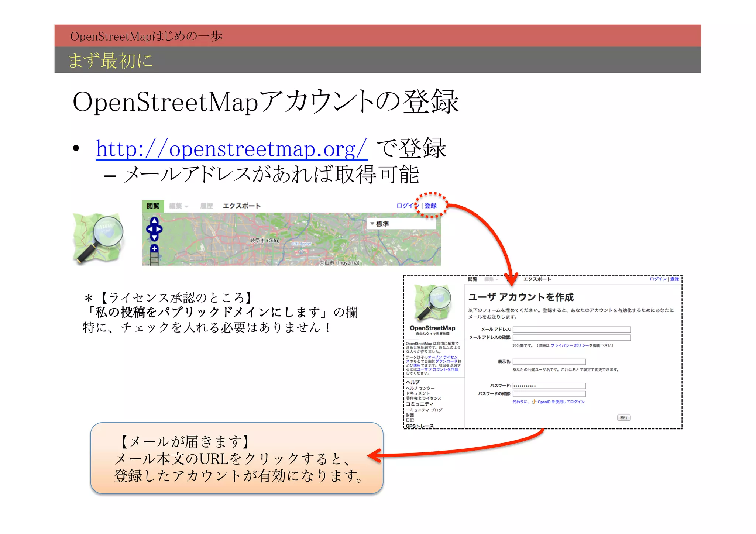Image resolution: width=756 pixels, height=534 pixels.
Task: Select the 閲覧 tab above the map
Action: click(153, 206)
